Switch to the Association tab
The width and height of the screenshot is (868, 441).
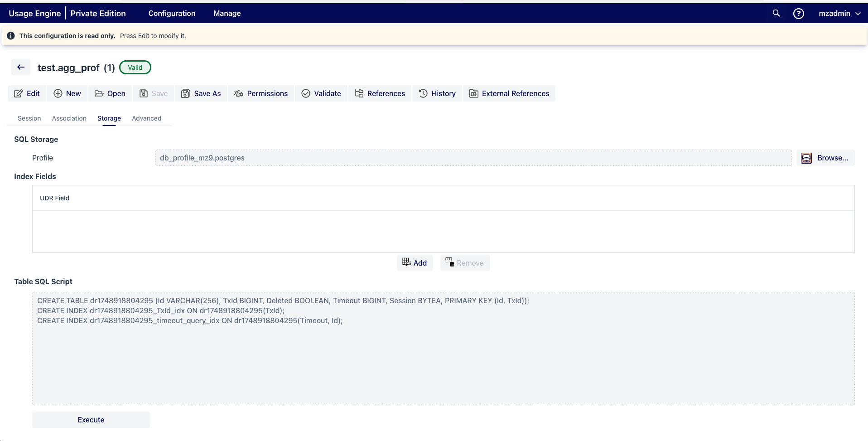tap(69, 118)
